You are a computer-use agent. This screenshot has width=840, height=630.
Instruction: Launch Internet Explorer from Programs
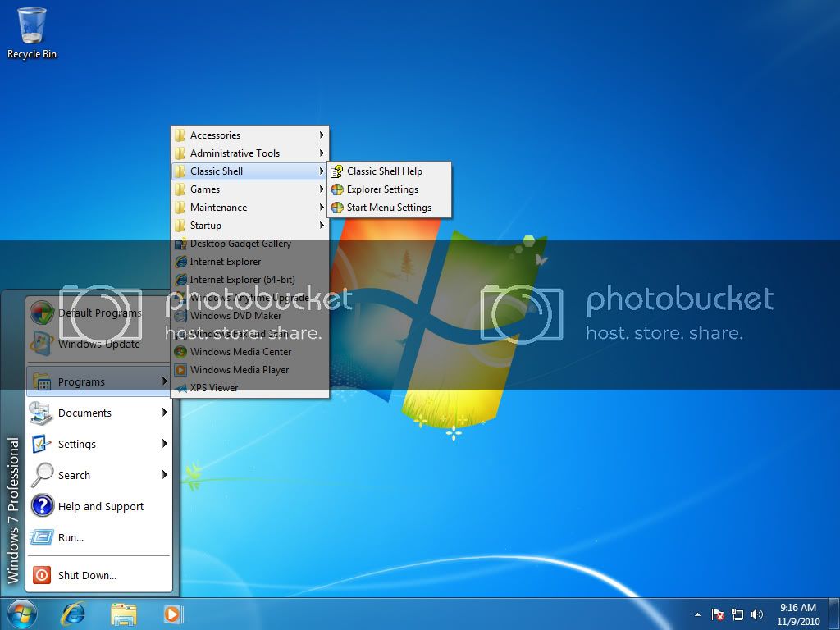tap(249, 262)
